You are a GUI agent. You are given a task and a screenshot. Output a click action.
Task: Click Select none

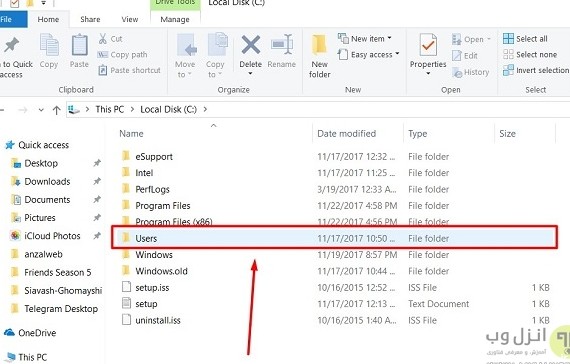pos(530,55)
